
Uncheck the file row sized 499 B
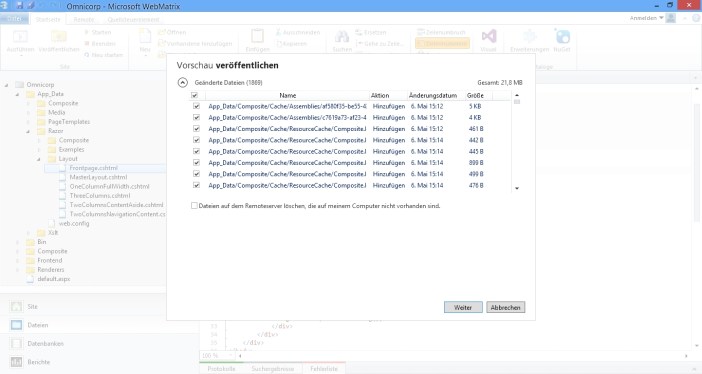197,174
